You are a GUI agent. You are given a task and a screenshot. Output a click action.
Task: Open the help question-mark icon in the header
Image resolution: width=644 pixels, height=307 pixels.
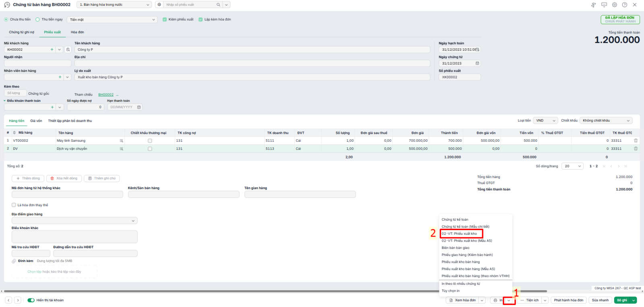click(625, 5)
